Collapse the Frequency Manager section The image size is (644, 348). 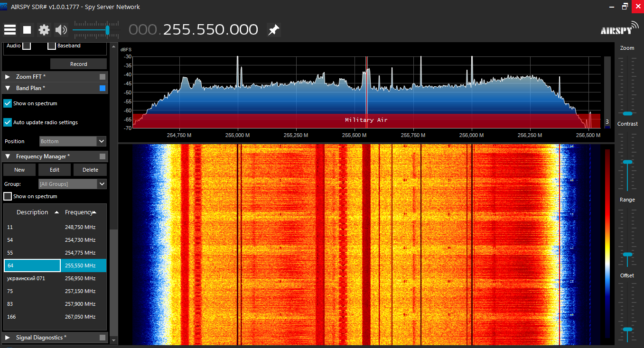(8, 156)
